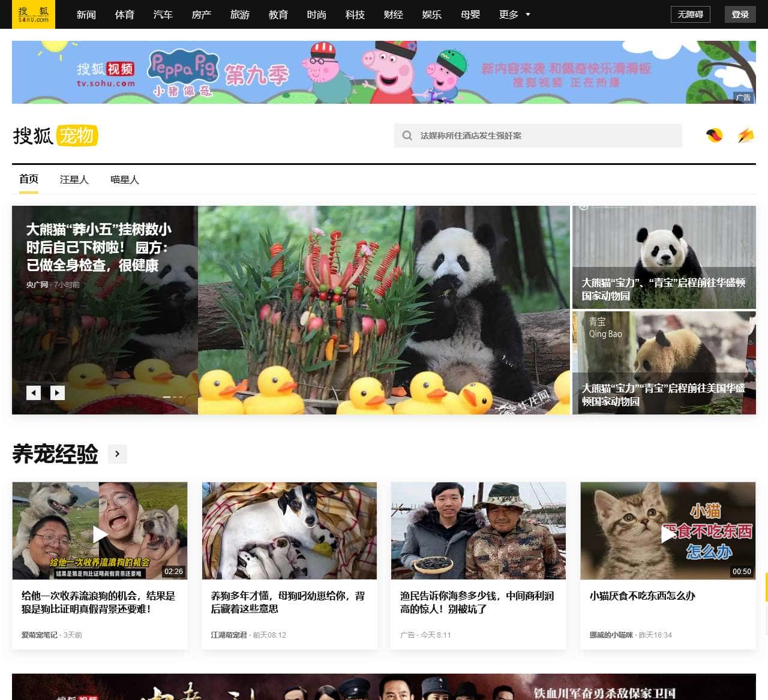Click the yellow side tab at right edge
768x700 pixels.
(766, 587)
